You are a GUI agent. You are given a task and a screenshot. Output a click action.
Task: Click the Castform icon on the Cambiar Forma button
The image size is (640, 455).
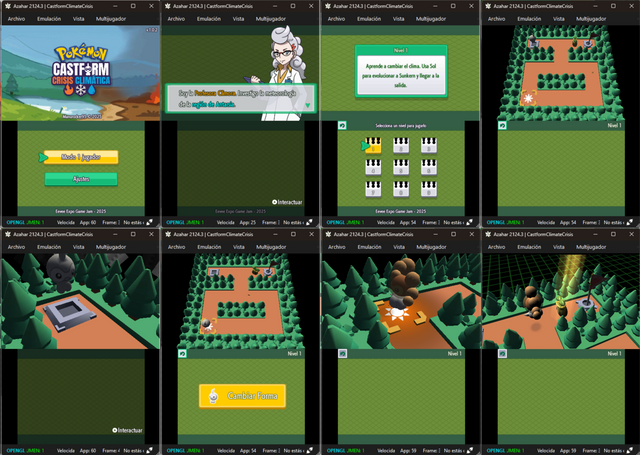pos(213,396)
